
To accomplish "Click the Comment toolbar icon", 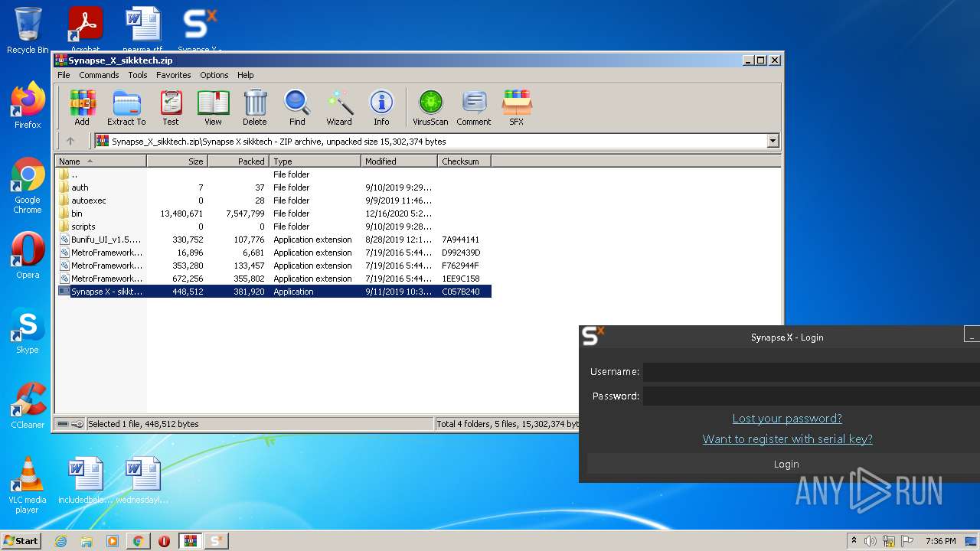I will click(474, 107).
